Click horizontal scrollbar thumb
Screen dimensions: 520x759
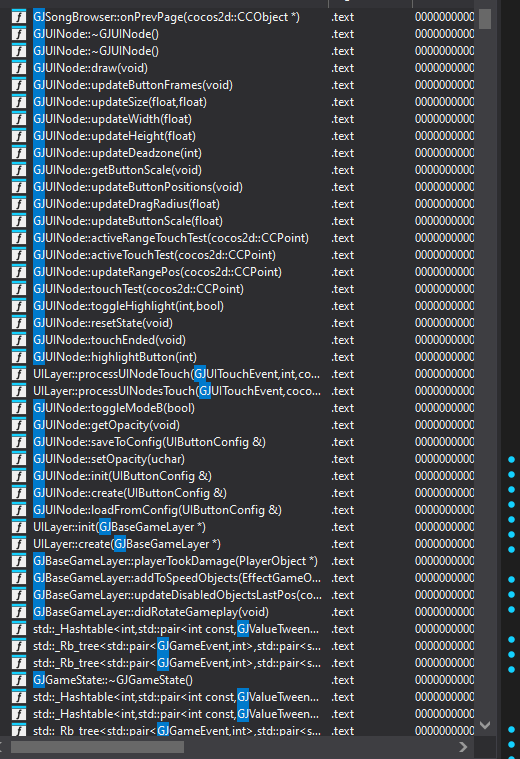(97, 747)
